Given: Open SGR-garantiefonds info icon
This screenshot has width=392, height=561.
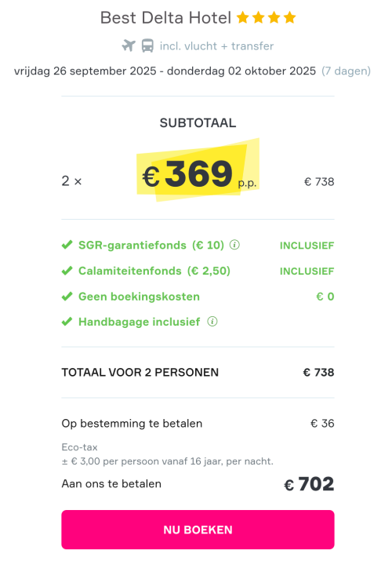Looking at the screenshot, I should tap(234, 245).
